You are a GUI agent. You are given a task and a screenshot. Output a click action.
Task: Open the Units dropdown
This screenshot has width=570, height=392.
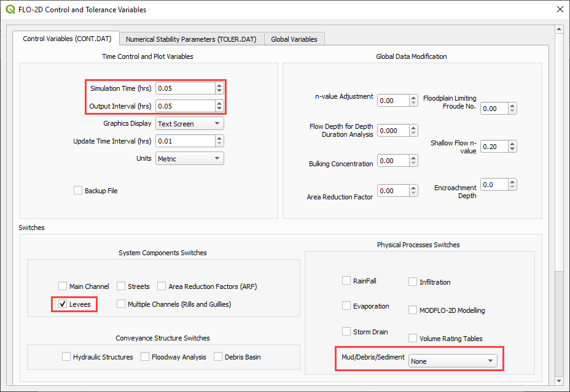pyautogui.click(x=189, y=158)
